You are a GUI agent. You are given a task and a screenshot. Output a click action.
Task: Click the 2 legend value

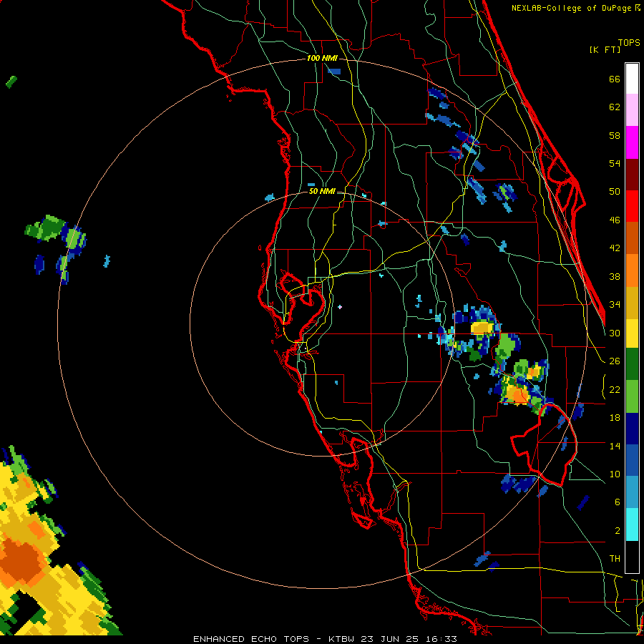coord(618,531)
